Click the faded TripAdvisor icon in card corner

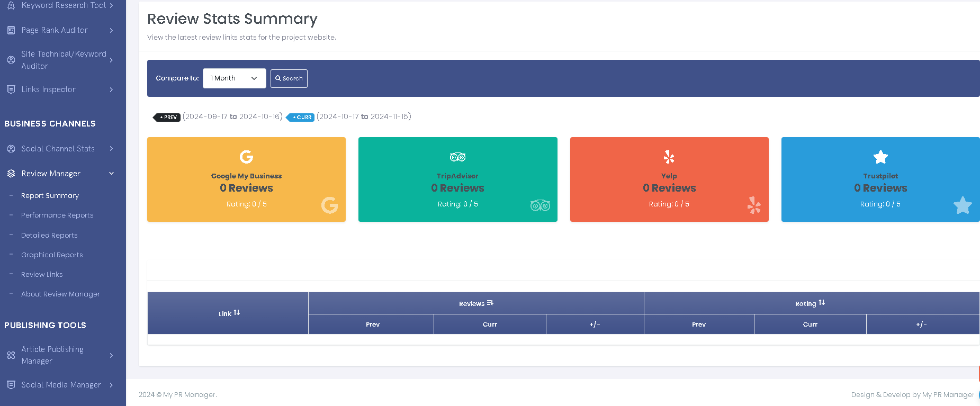tap(540, 205)
